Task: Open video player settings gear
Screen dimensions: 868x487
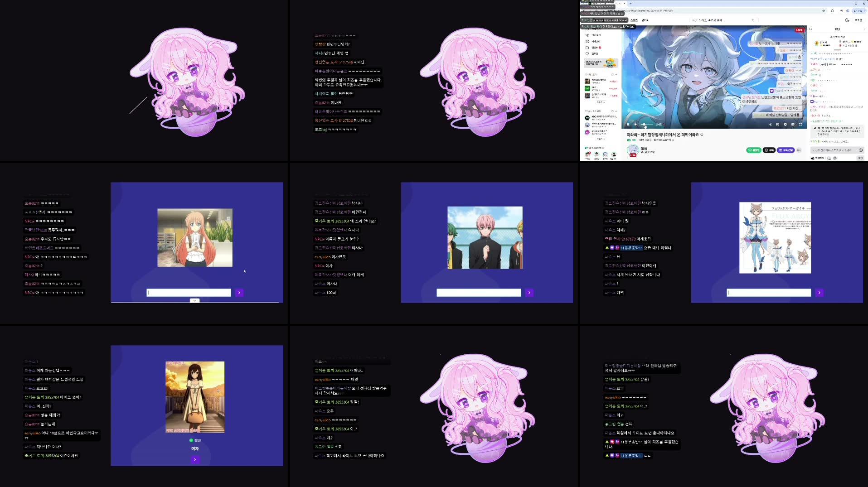Action: point(785,124)
